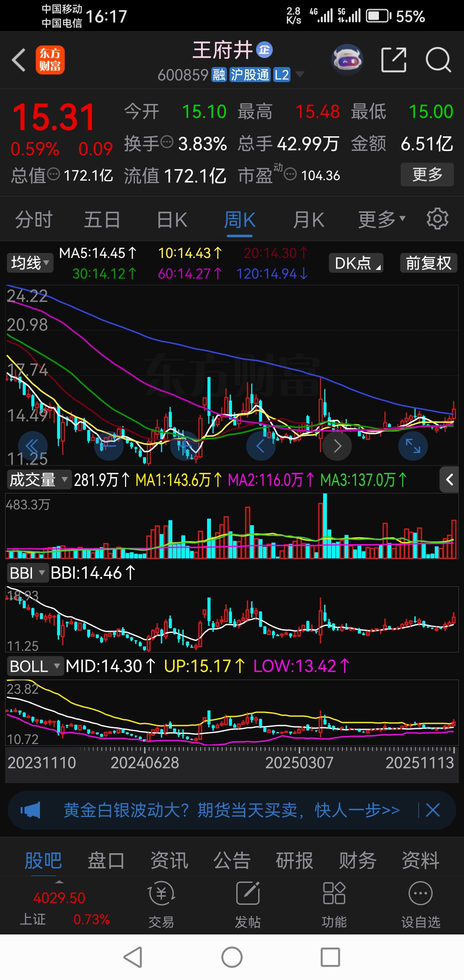Open 功能 functions icon

point(334,904)
